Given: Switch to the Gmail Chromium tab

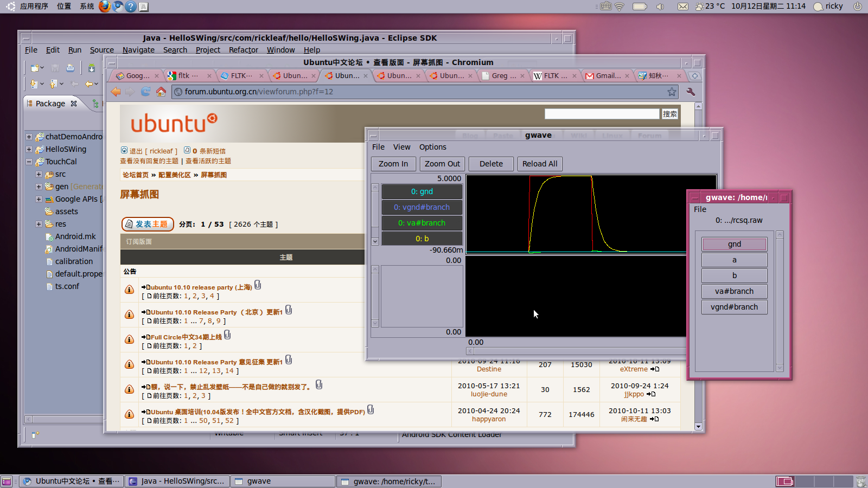Looking at the screenshot, I should [x=608, y=76].
